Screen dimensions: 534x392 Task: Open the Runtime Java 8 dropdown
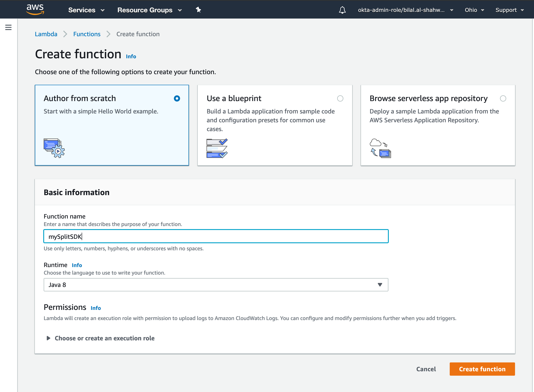pyautogui.click(x=216, y=285)
